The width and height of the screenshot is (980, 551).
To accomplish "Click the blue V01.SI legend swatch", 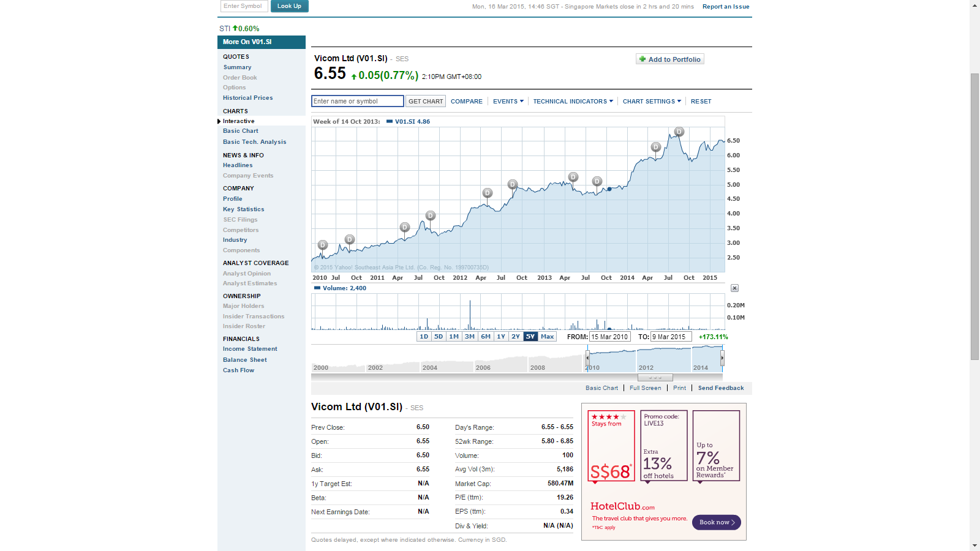I will point(390,121).
